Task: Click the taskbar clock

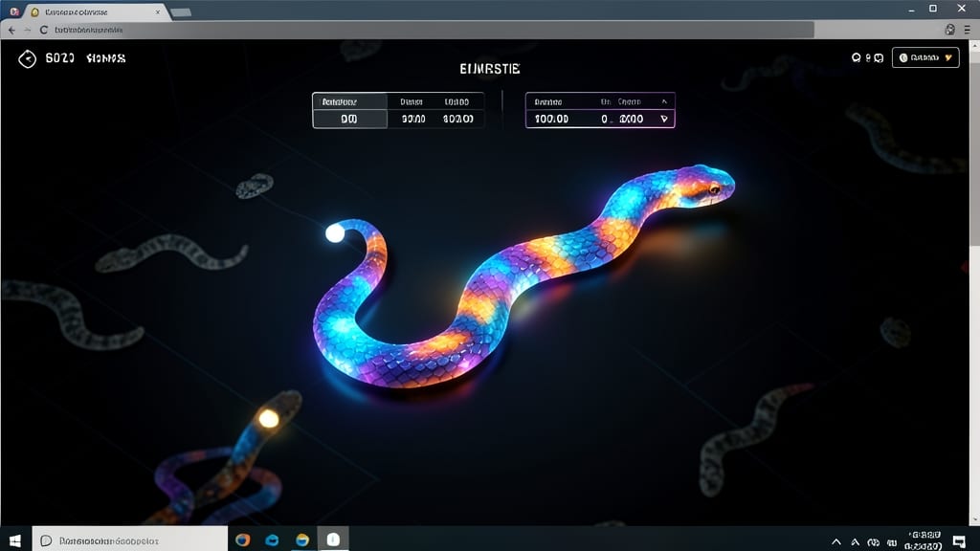Action: click(x=924, y=541)
